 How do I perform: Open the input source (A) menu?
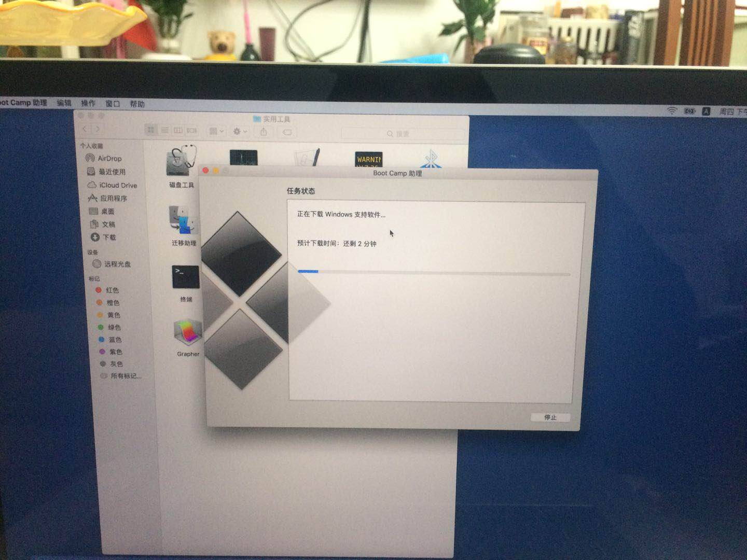coord(706,111)
